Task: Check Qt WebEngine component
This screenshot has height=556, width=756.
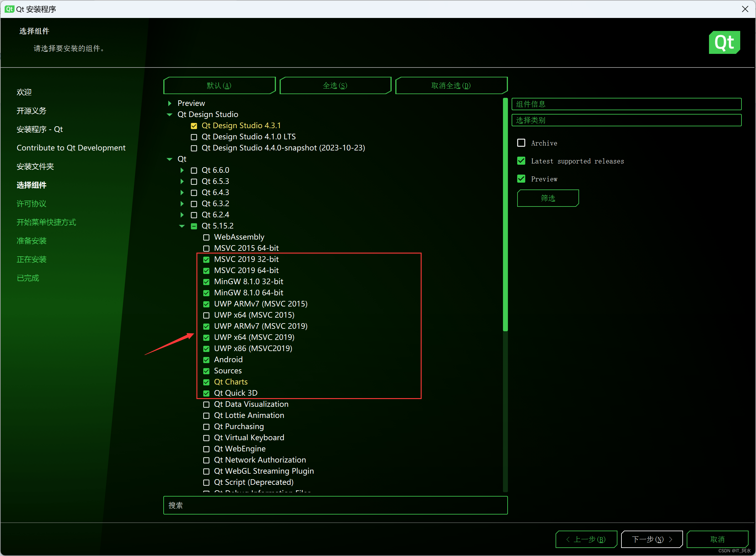Action: click(x=206, y=449)
